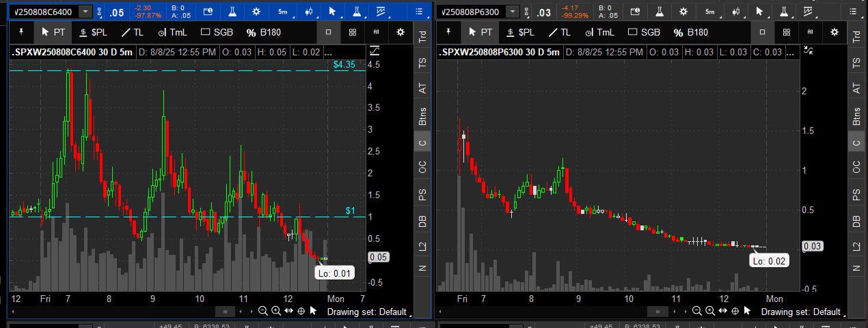Select crosshair cursor icon under left chart
This screenshot has width=868, height=328.
click(301, 311)
